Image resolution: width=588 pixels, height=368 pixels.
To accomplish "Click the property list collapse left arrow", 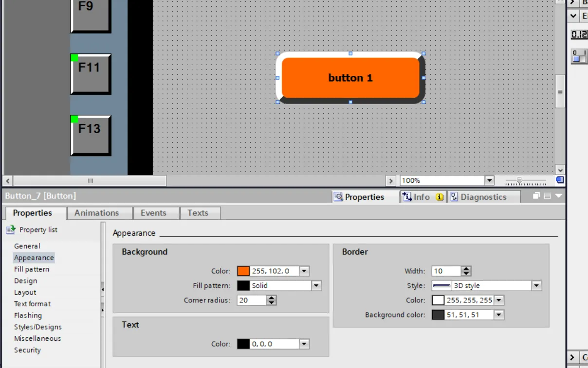I will [x=103, y=289].
